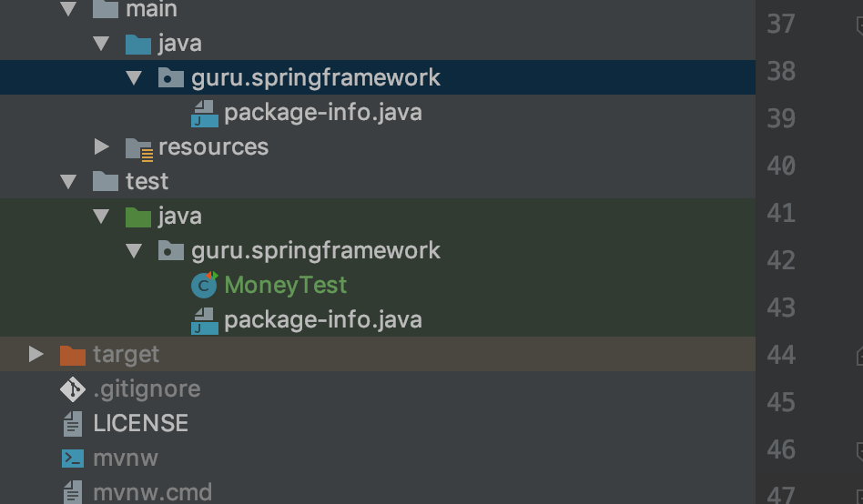Select the highlighted guru.springframework main package
This screenshot has height=504, width=863.
click(x=315, y=78)
